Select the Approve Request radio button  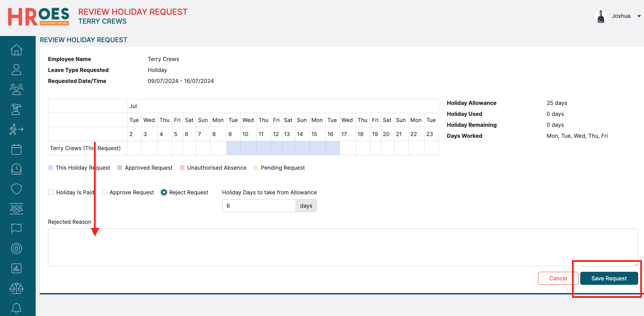[x=104, y=192]
